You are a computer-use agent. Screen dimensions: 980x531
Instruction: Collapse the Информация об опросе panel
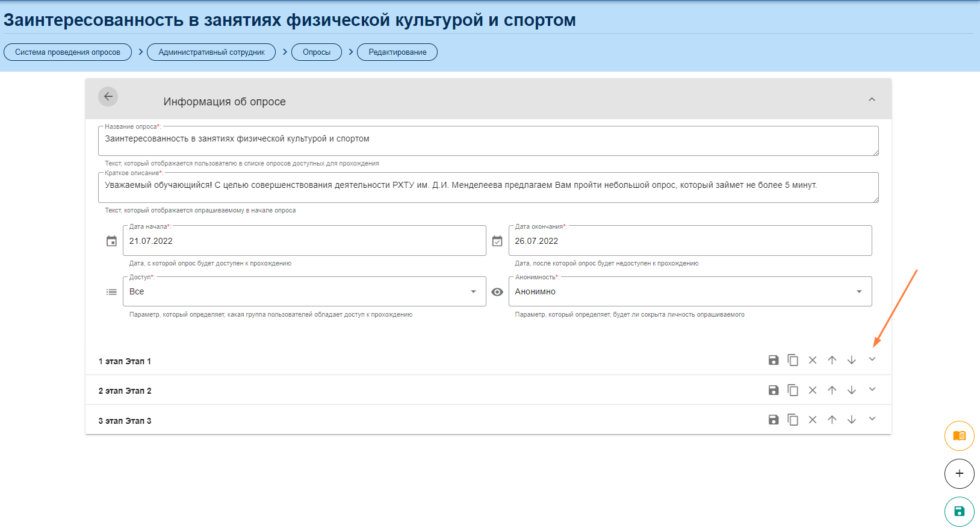872,99
